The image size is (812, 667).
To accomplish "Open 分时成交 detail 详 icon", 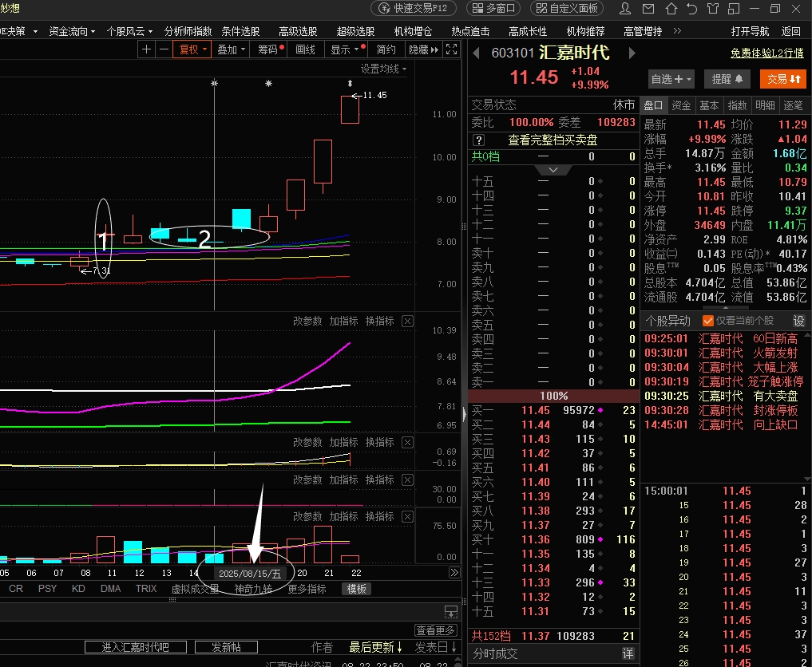I will pyautogui.click(x=628, y=653).
